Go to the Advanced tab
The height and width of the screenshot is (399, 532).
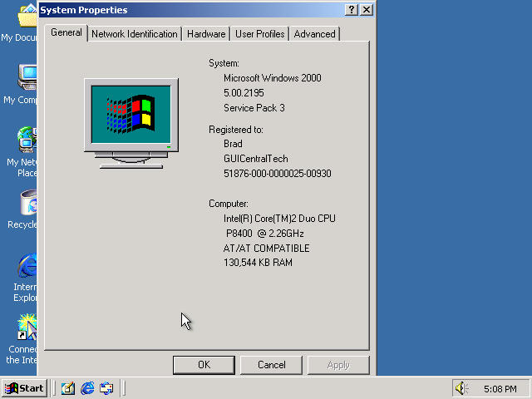(314, 34)
